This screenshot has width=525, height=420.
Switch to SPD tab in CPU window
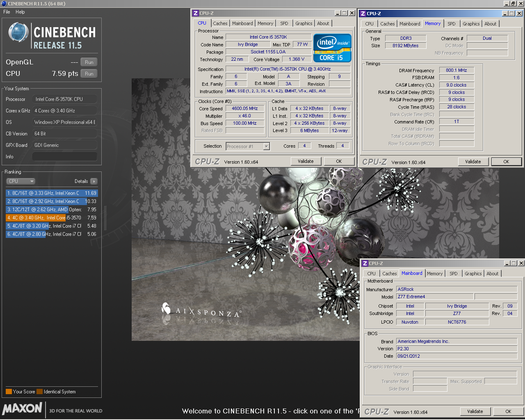[x=284, y=23]
